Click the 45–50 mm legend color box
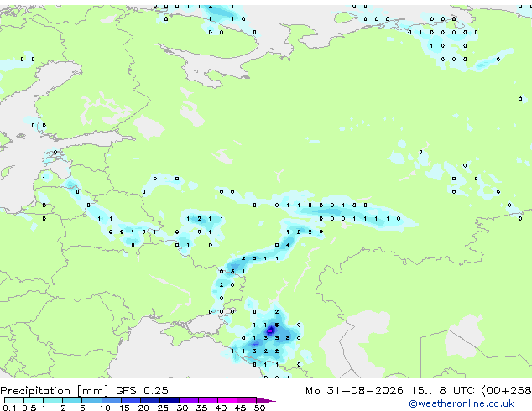 pos(247,400)
